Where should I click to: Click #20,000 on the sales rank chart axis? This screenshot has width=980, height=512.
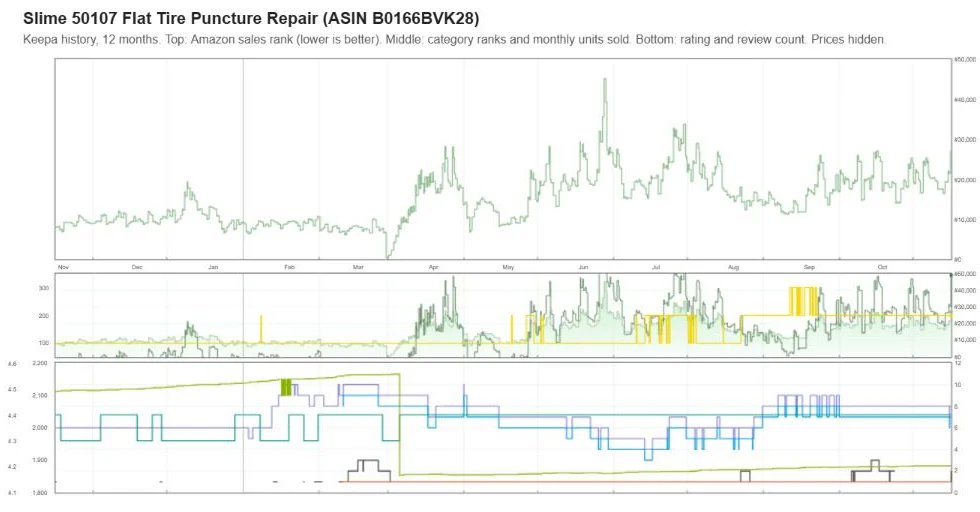[966, 180]
